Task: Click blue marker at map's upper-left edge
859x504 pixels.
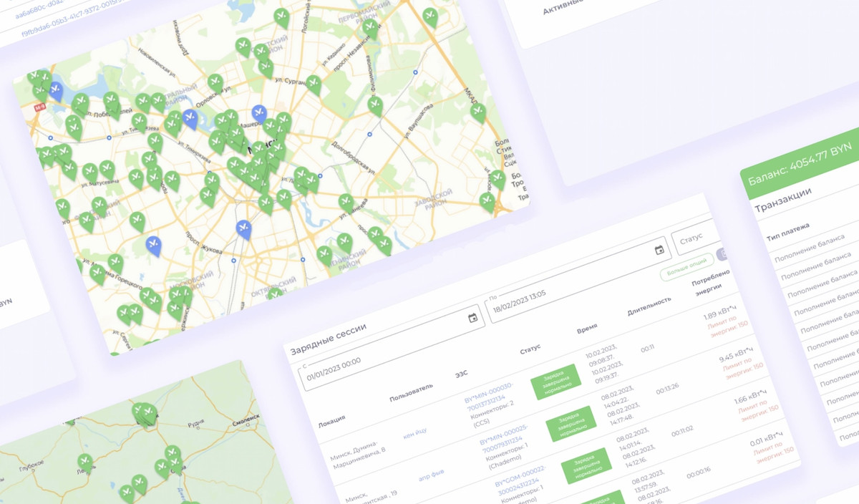Action: click(57, 91)
